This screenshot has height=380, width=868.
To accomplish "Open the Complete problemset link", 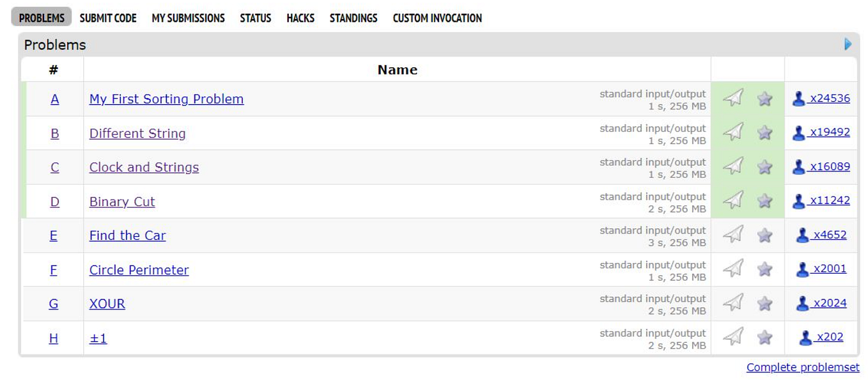I will pyautogui.click(x=803, y=367).
